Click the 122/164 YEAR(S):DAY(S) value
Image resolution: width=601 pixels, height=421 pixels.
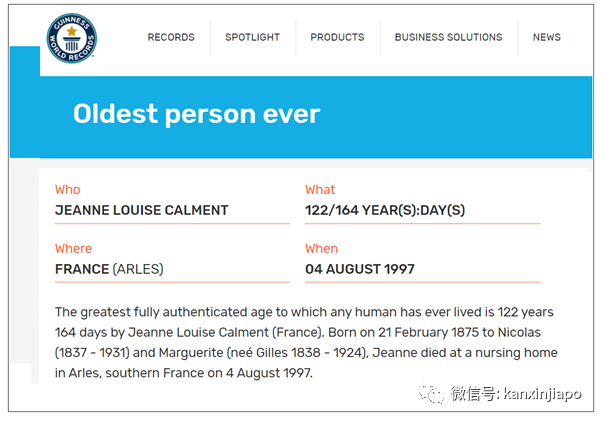385,210
